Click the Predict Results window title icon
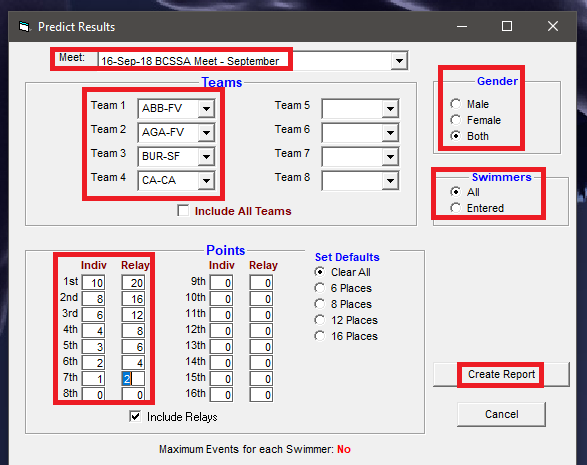 pos(24,27)
